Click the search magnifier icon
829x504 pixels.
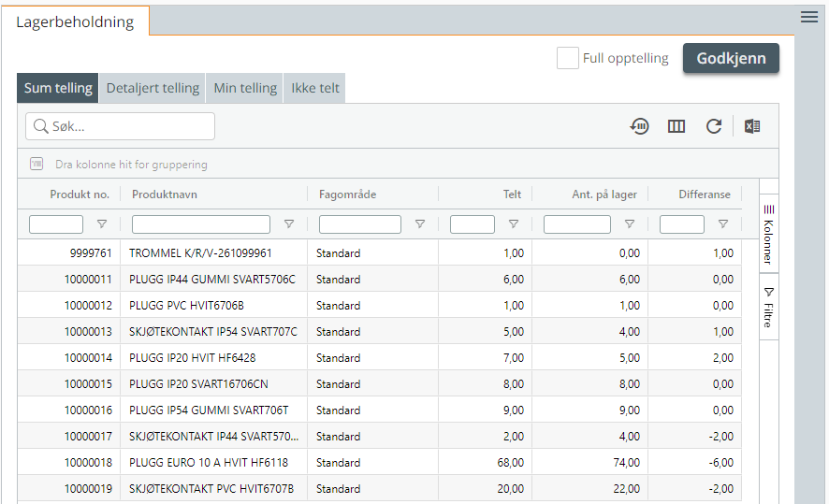[40, 126]
